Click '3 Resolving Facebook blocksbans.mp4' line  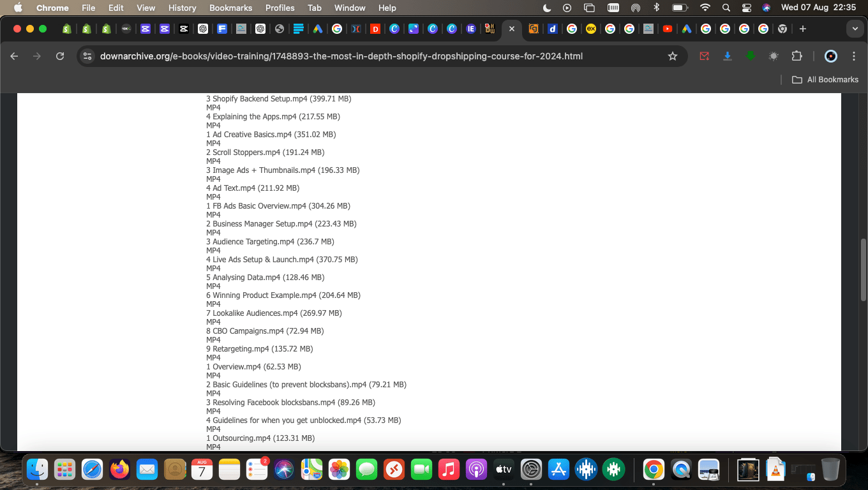click(290, 403)
